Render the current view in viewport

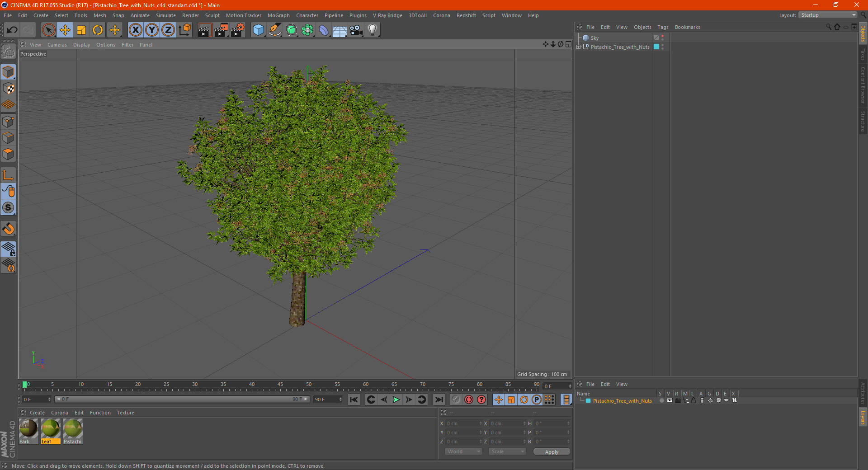coord(204,30)
